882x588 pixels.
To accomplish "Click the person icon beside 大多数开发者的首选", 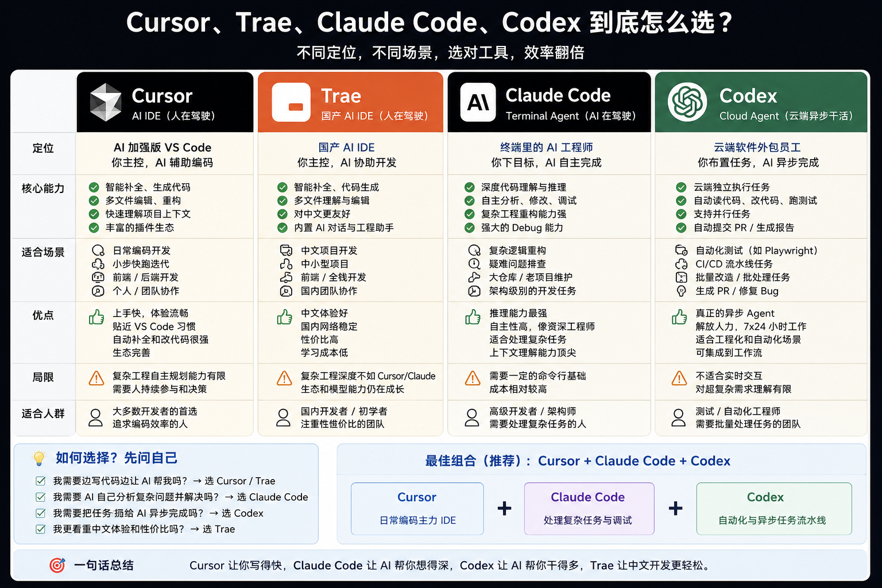I will pyautogui.click(x=96, y=417).
